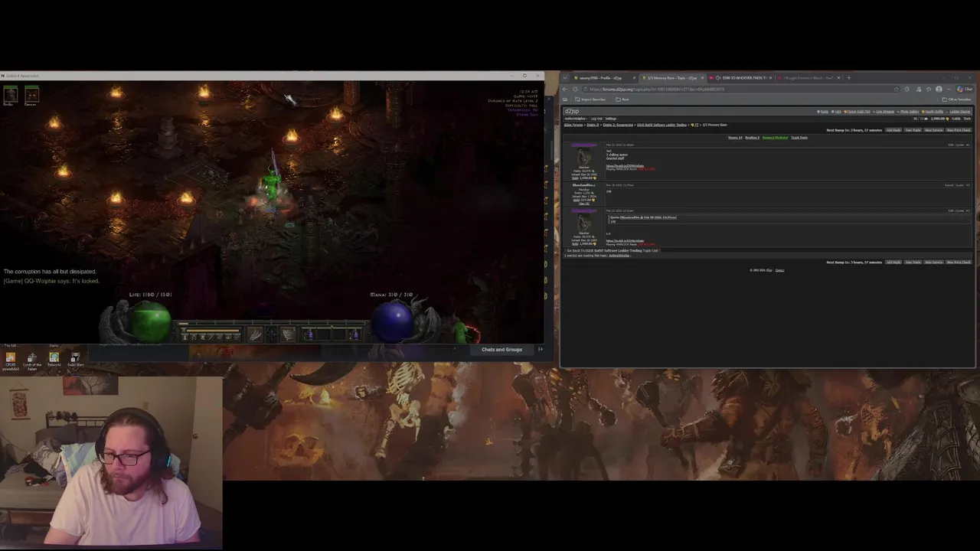Switch to the $500 TO WHOEVER FINDS tab
980x551 pixels.
[740, 78]
